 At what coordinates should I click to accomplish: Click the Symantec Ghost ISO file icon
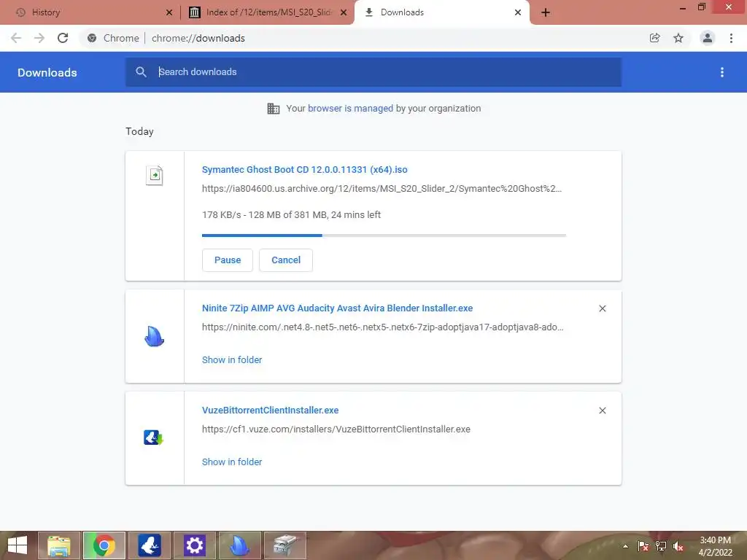(x=155, y=175)
